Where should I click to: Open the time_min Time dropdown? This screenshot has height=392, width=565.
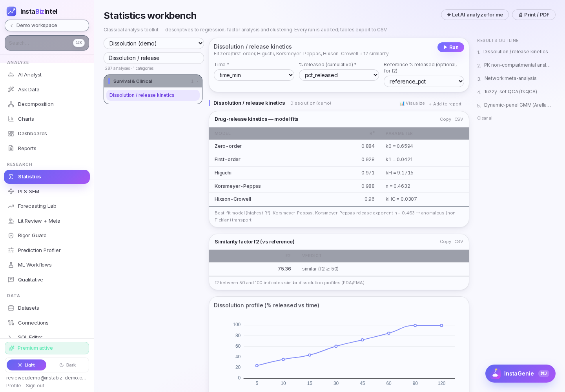254,75
